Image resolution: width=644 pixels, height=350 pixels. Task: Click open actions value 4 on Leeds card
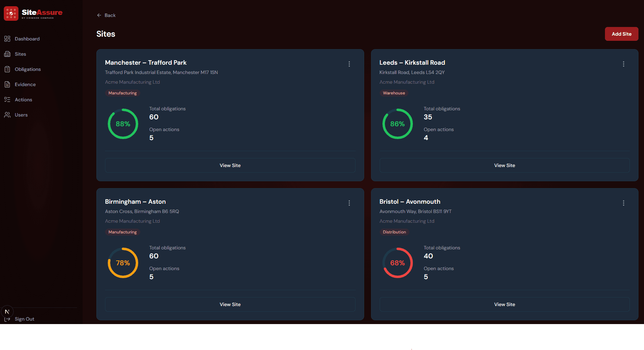[x=426, y=138]
